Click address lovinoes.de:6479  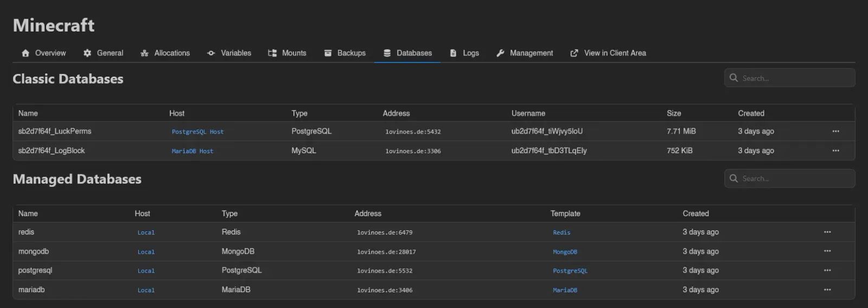click(385, 232)
